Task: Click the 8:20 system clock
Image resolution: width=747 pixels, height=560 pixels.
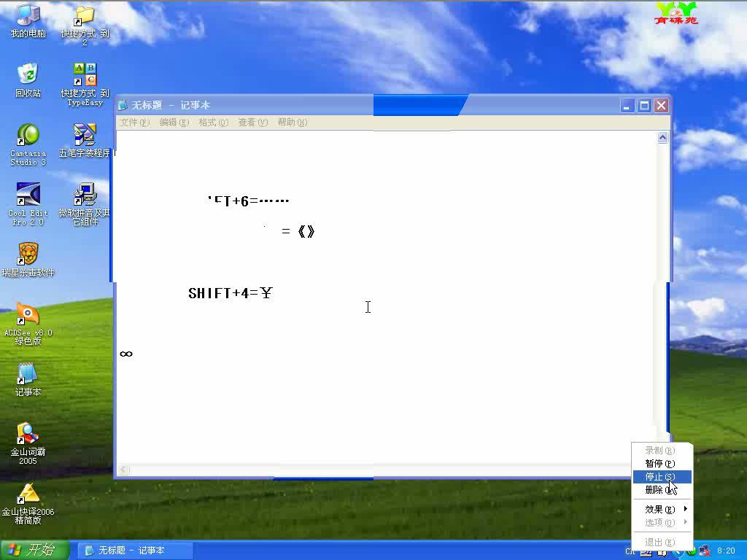Action: pyautogui.click(x=726, y=551)
